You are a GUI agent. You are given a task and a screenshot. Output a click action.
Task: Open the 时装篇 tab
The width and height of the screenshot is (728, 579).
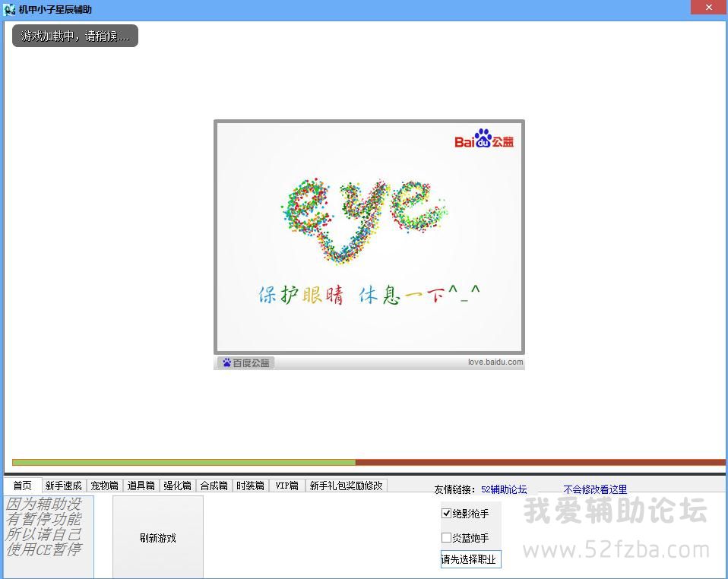250,486
